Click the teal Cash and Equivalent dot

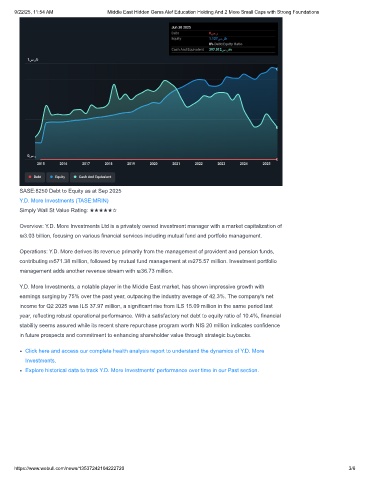click(75, 177)
